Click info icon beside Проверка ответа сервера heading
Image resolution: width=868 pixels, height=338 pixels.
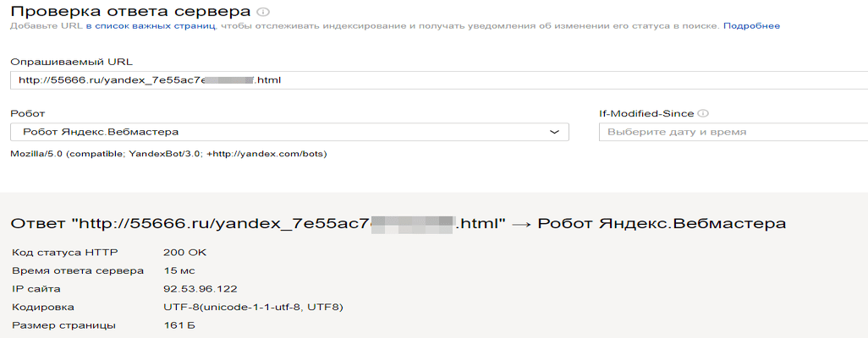262,13
